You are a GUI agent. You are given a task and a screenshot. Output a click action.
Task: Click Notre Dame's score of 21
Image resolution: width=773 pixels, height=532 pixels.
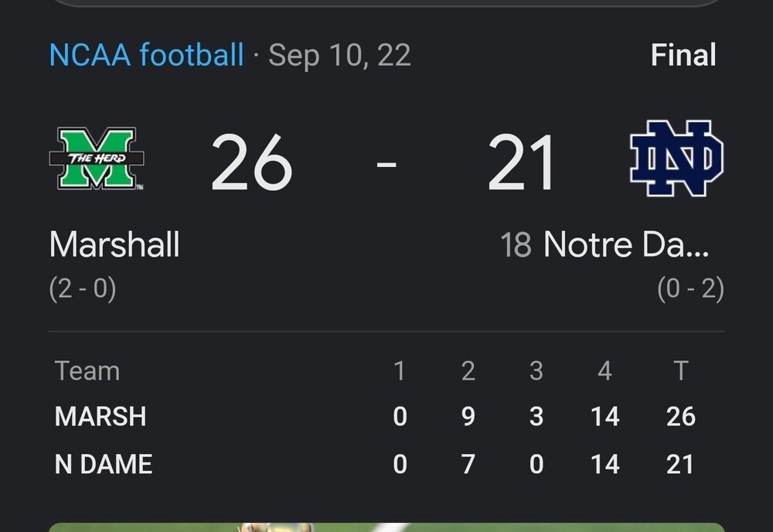522,163
